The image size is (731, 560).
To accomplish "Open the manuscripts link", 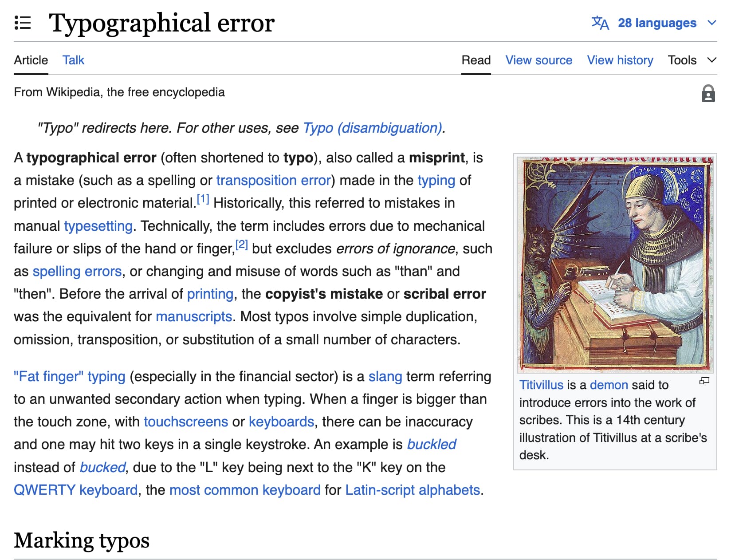I will pyautogui.click(x=194, y=316).
